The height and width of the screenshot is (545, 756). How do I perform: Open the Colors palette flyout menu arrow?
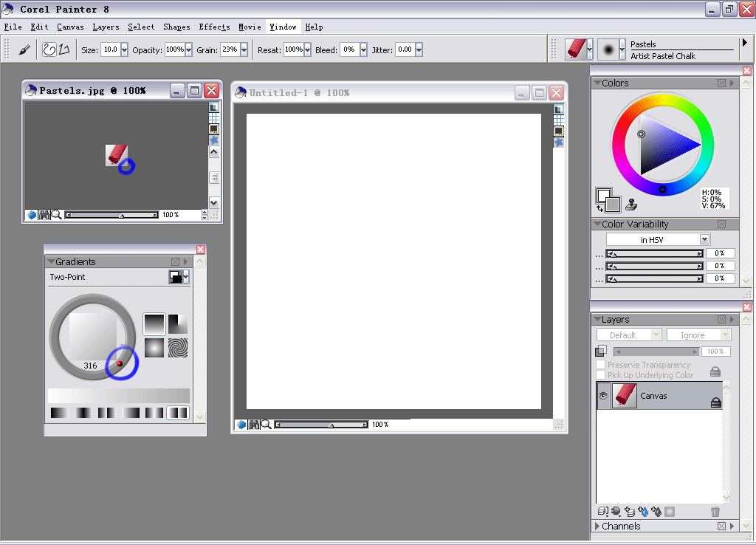pyautogui.click(x=732, y=83)
